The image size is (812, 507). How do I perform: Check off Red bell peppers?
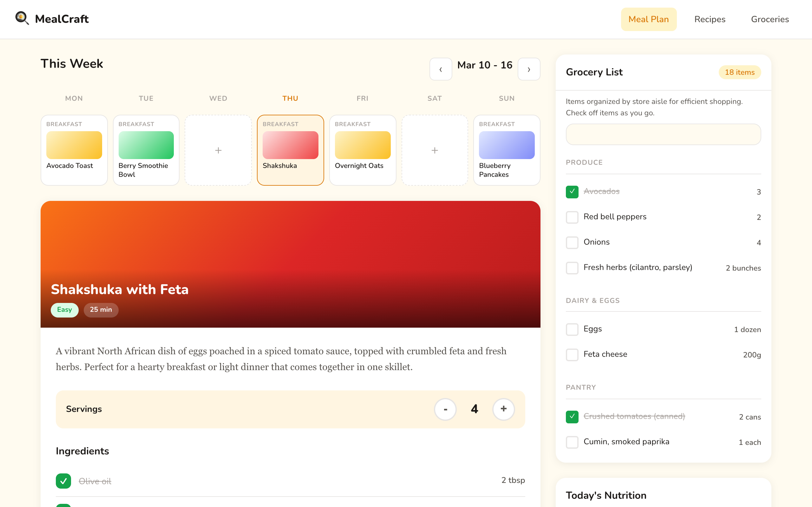tap(572, 217)
